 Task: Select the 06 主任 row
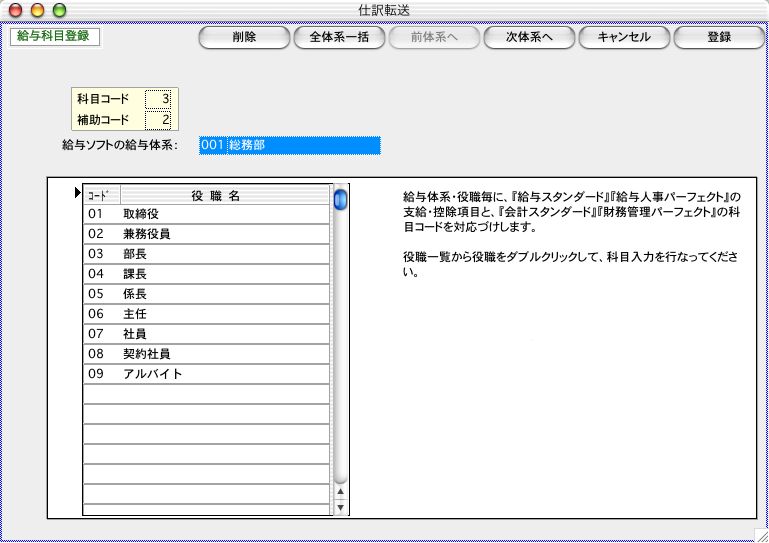click(x=206, y=314)
